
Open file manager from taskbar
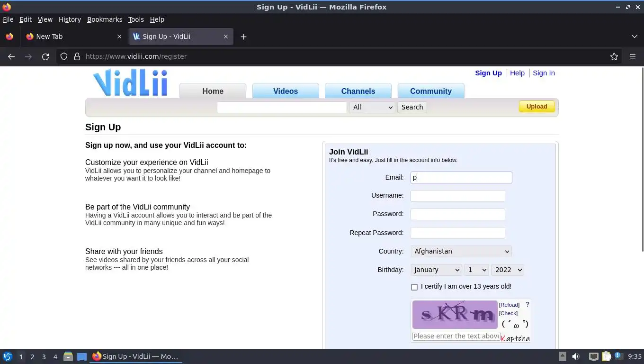click(68, 356)
